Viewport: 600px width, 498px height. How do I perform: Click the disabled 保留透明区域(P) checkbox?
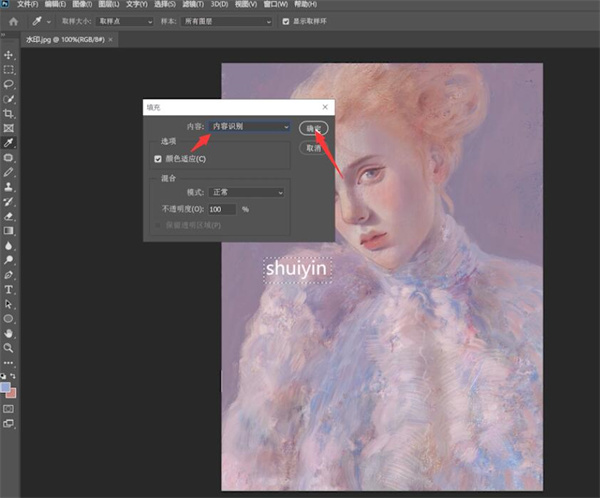pos(158,225)
